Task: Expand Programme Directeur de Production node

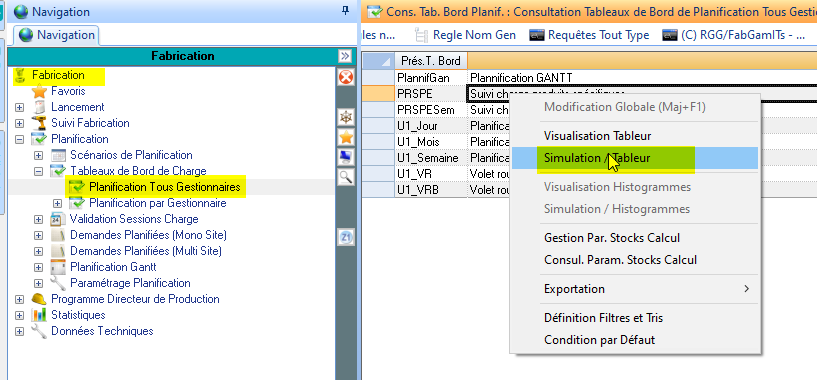Action: 19,300
